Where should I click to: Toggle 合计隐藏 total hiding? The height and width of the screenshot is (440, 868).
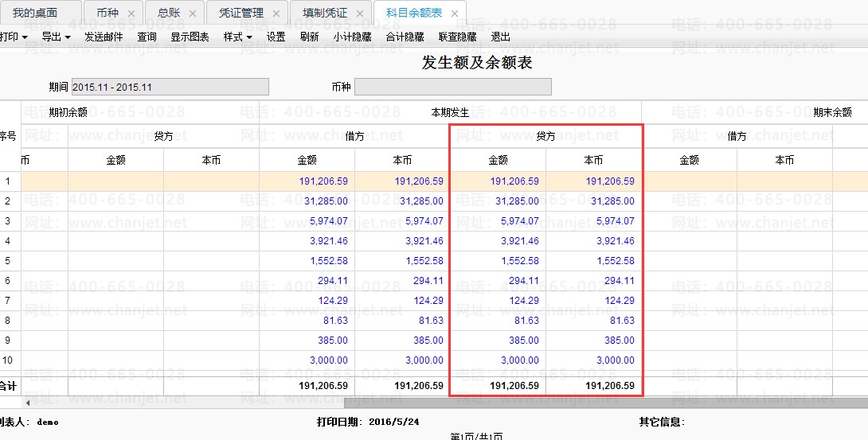pos(405,37)
